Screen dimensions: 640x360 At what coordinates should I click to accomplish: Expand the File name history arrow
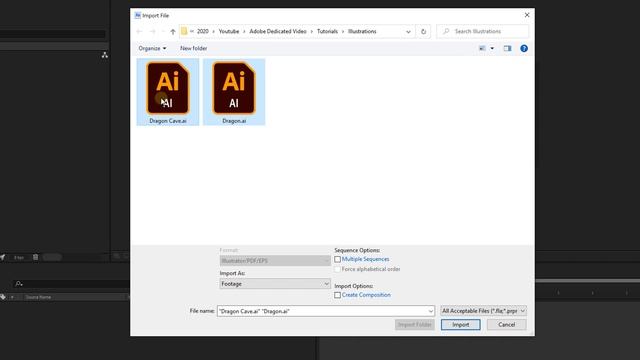point(431,311)
